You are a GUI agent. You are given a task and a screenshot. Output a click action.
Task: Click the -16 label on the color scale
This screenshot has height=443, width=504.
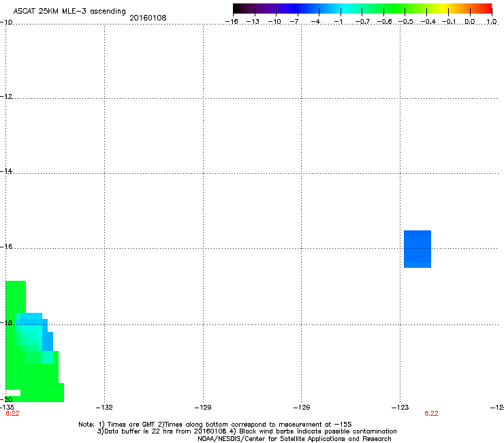click(232, 22)
